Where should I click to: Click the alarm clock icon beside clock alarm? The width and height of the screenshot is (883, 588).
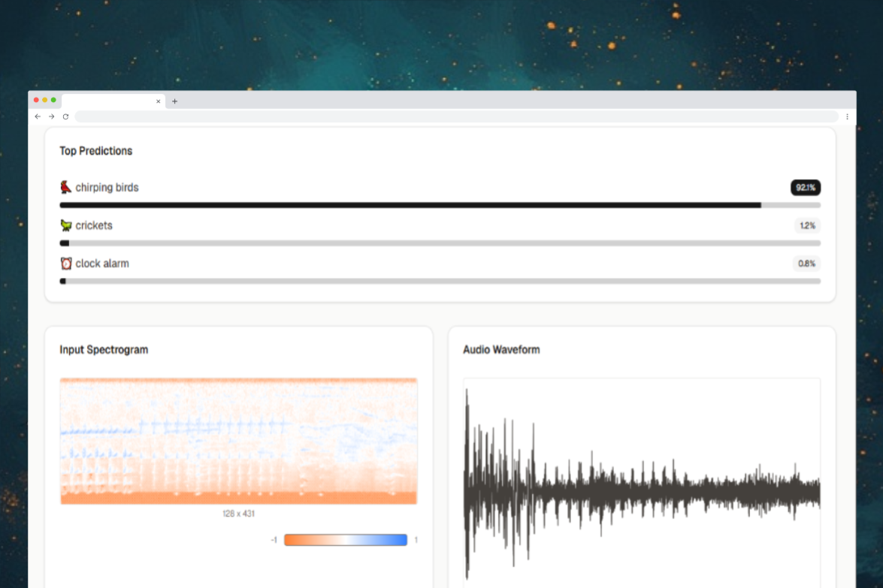coord(66,264)
